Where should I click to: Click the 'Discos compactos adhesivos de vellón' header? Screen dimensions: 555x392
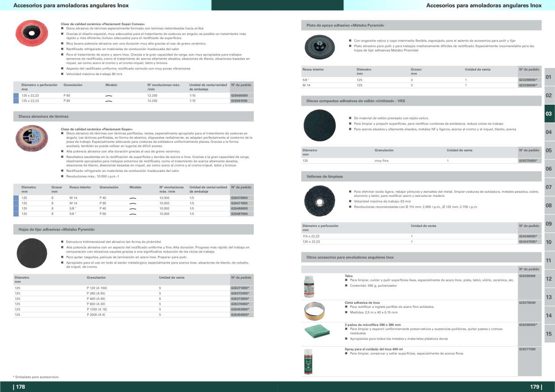point(421,101)
